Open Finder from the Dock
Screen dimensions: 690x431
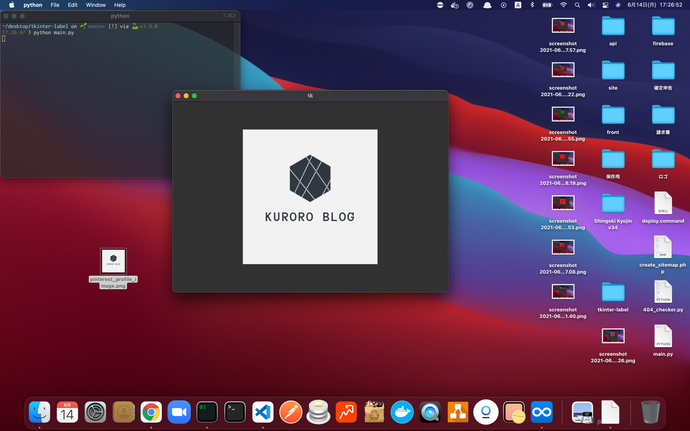tap(40, 413)
